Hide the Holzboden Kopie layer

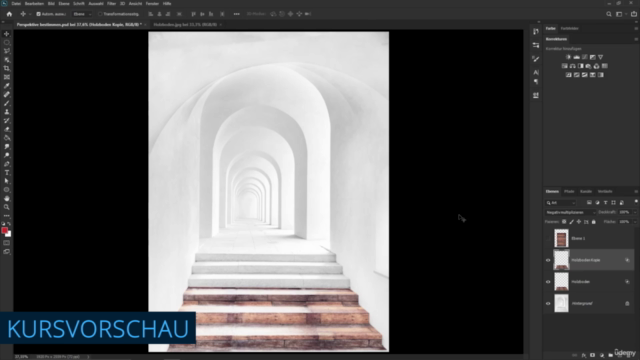click(x=548, y=260)
